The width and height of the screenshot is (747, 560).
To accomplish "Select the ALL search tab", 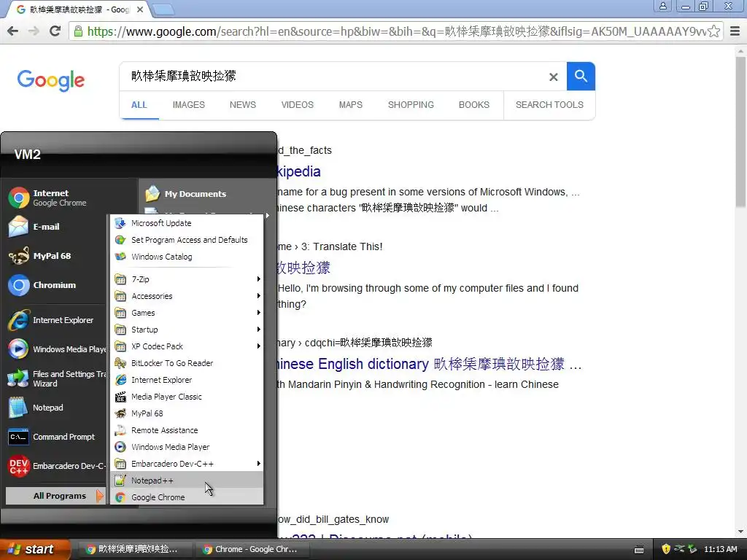I will click(x=139, y=105).
